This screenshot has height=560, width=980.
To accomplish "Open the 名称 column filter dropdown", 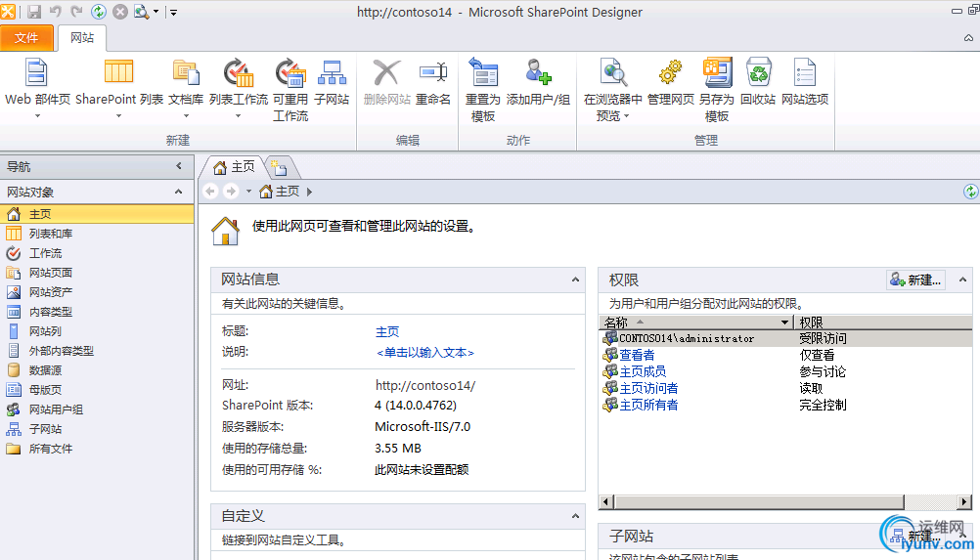I will 784,323.
